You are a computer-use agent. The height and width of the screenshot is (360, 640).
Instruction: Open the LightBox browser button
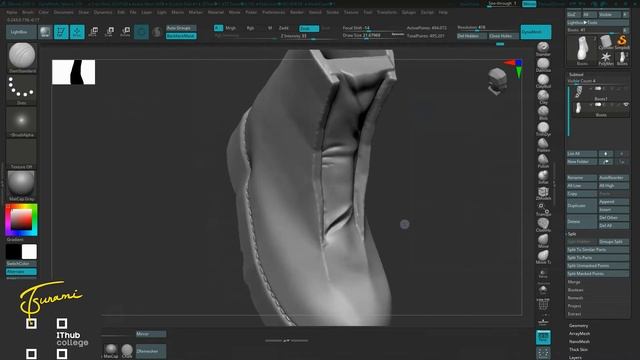[21, 32]
